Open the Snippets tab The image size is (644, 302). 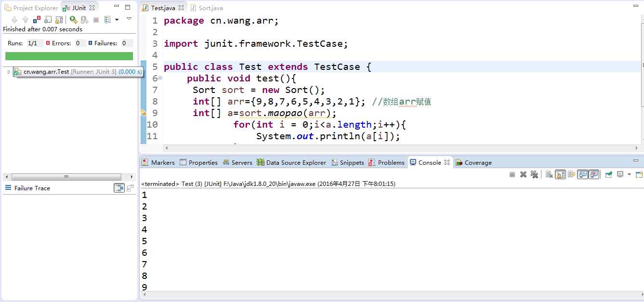(x=347, y=162)
